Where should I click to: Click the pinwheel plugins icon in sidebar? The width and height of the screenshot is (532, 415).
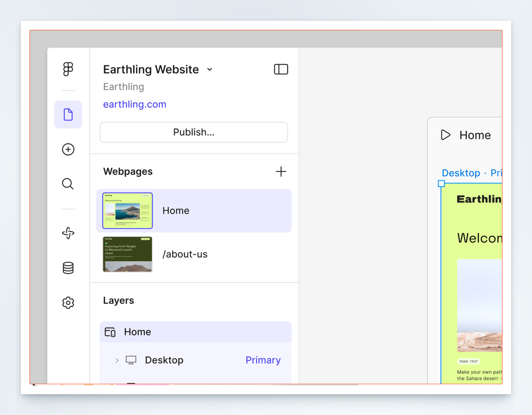[x=68, y=233]
